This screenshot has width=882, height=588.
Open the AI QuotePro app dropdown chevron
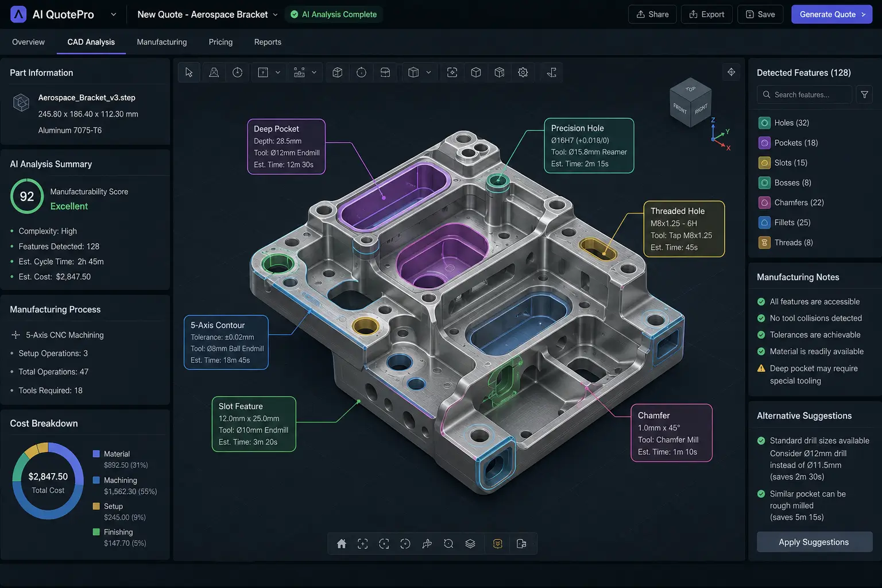pyautogui.click(x=113, y=14)
